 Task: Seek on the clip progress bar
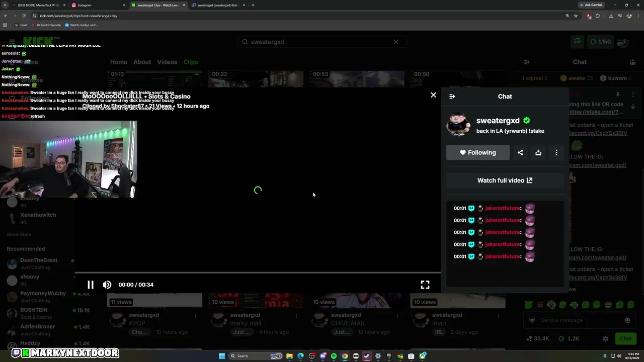[258, 273]
